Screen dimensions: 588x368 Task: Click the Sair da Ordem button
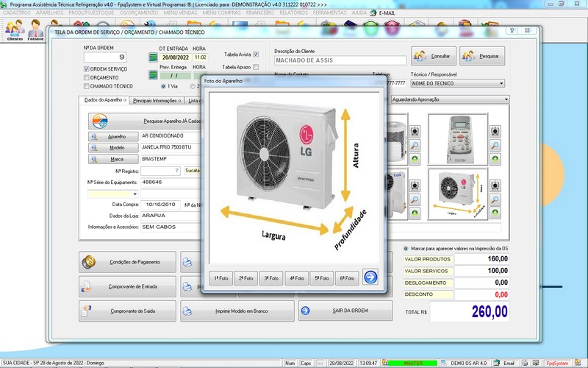345,311
